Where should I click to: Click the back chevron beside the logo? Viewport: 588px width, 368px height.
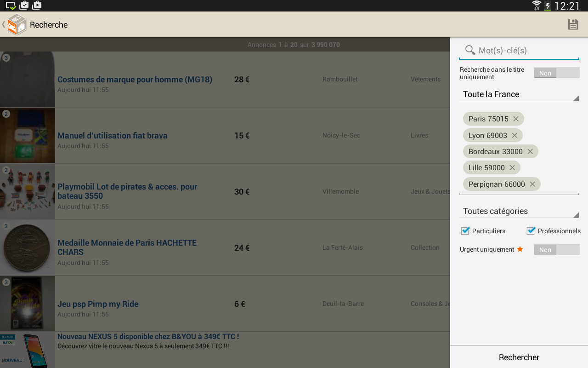pyautogui.click(x=4, y=24)
